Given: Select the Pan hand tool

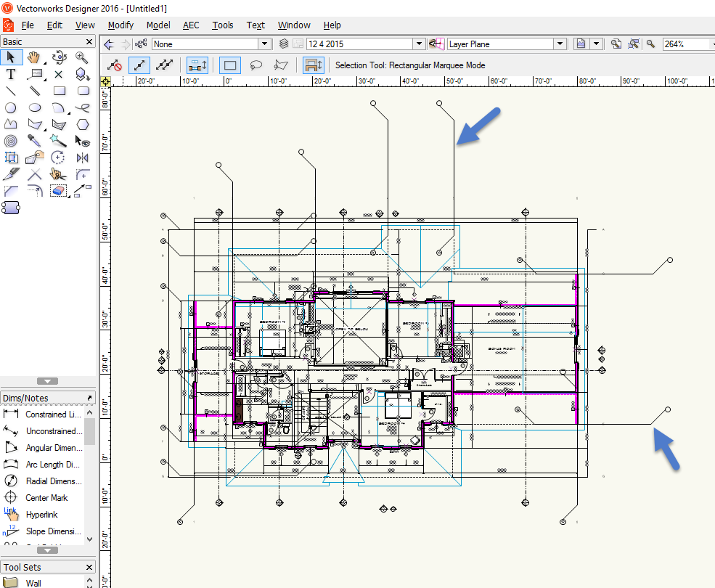Looking at the screenshot, I should 35,57.
